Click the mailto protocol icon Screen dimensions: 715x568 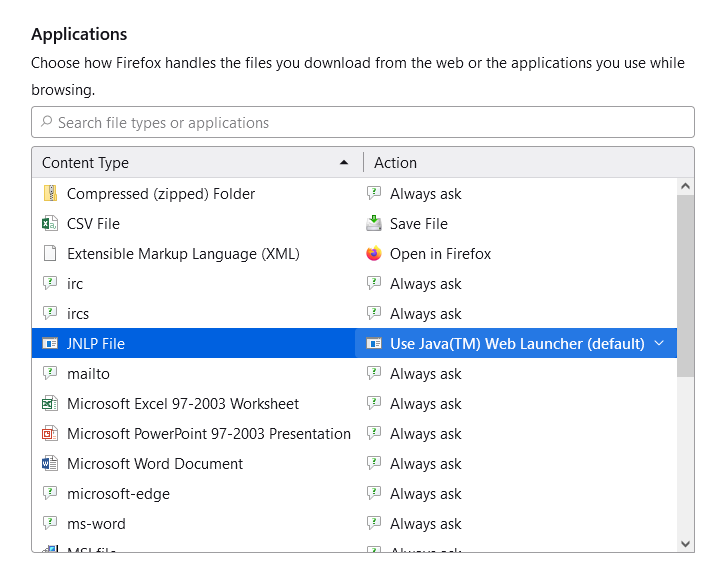(50, 373)
